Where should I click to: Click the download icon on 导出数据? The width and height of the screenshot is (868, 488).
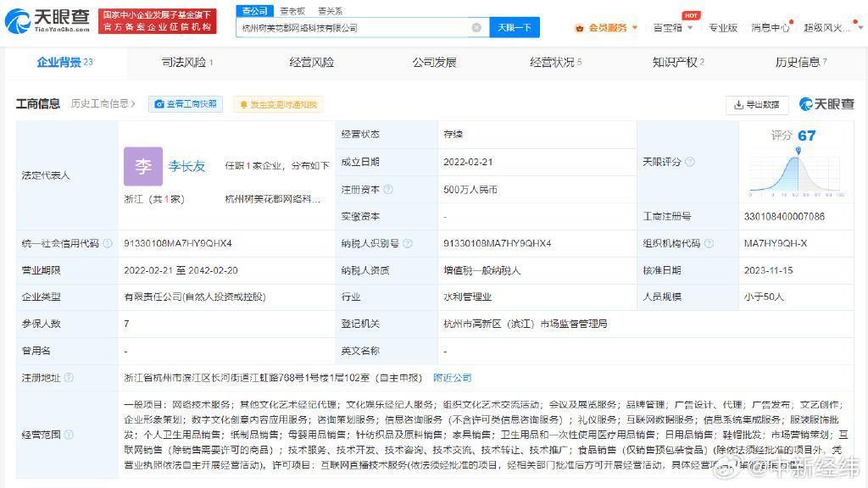click(x=738, y=103)
